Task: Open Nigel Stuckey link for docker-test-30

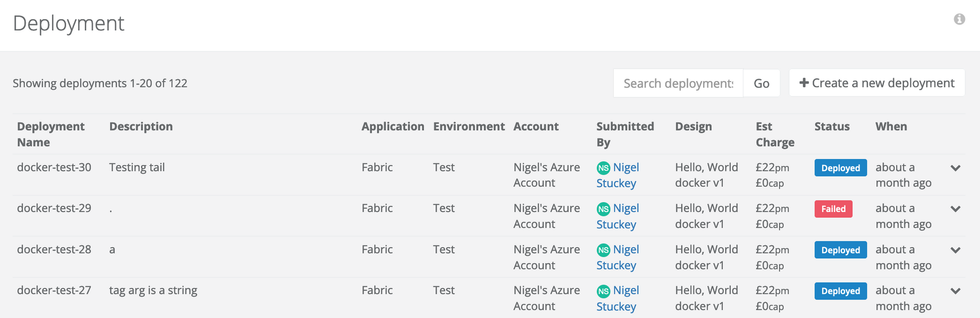Action: pos(626,168)
